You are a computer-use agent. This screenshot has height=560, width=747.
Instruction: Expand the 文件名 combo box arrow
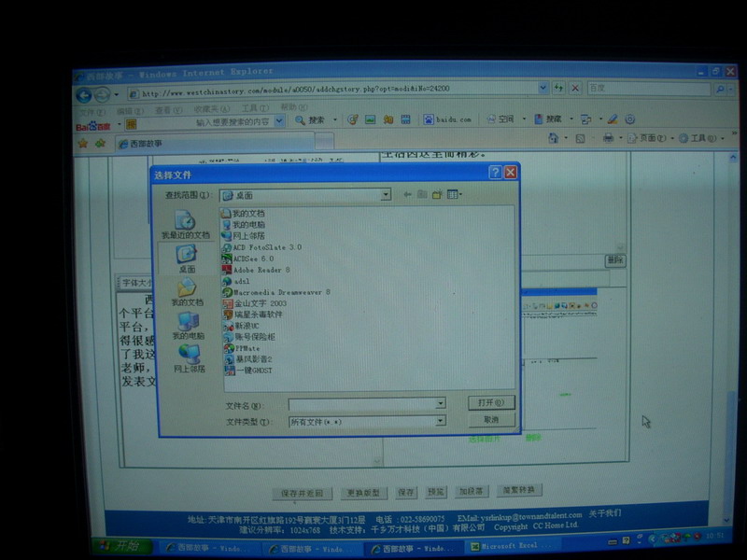[x=441, y=404]
